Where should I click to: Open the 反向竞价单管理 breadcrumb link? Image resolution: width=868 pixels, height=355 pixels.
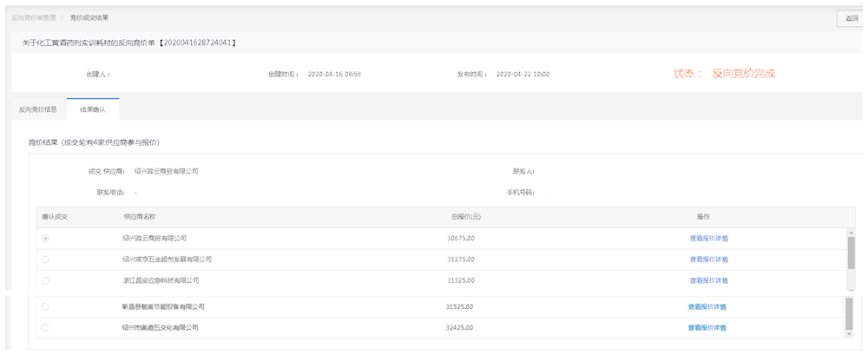(33, 17)
